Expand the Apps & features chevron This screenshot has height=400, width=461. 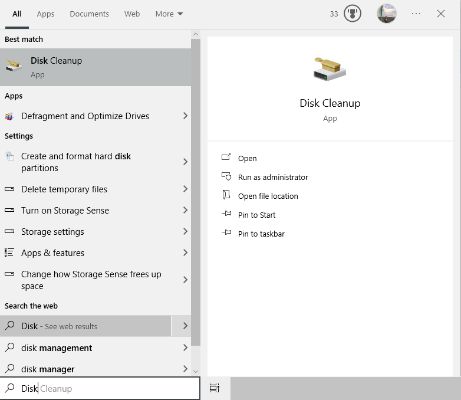pyautogui.click(x=185, y=252)
